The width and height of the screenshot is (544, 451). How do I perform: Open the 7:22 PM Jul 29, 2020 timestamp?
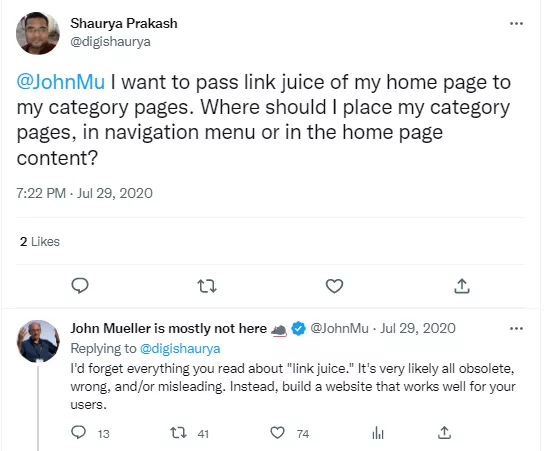(x=84, y=193)
